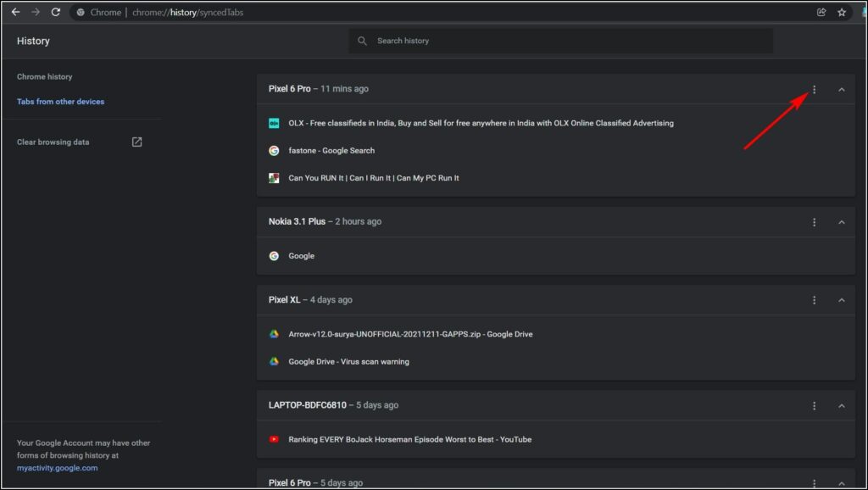868x490 pixels.
Task: Click the share page icon
Action: click(821, 12)
